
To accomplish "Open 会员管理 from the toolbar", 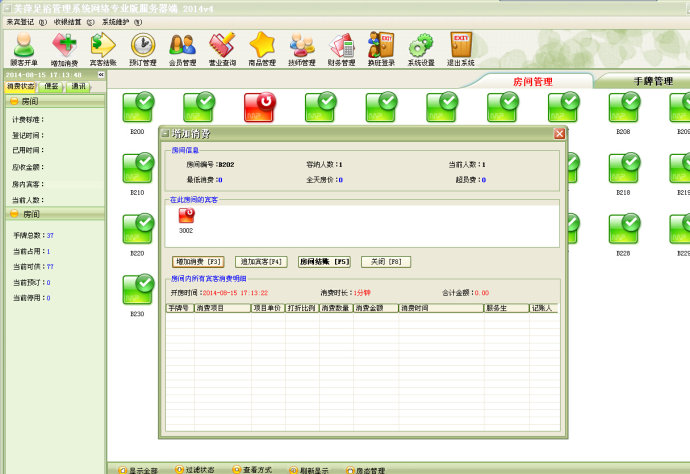I will [x=183, y=49].
